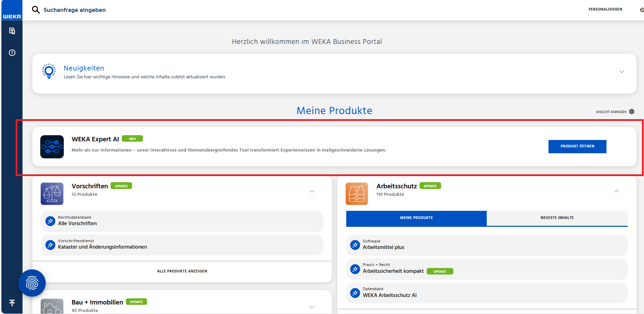Click Produkt öffnen button

[x=577, y=146]
